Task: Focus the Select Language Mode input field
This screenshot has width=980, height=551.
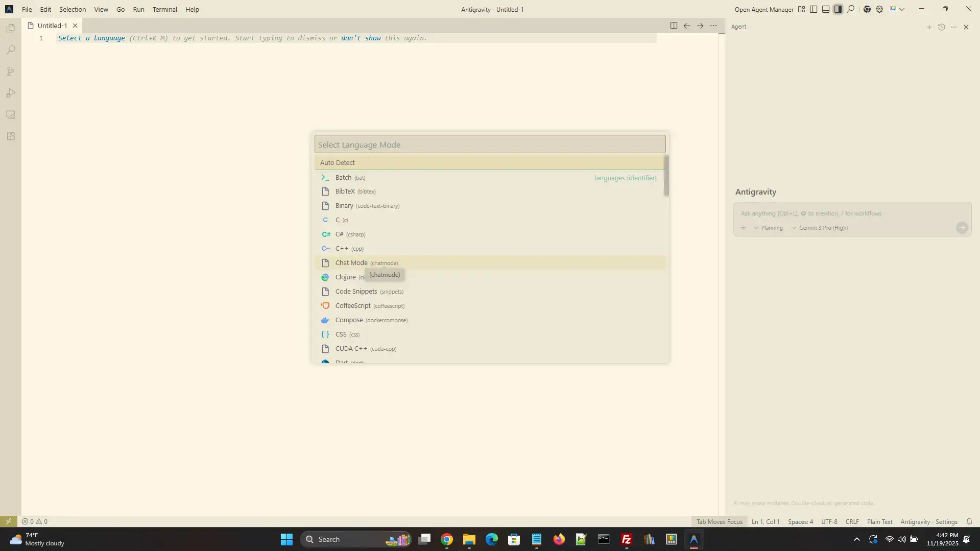Action: (489, 145)
